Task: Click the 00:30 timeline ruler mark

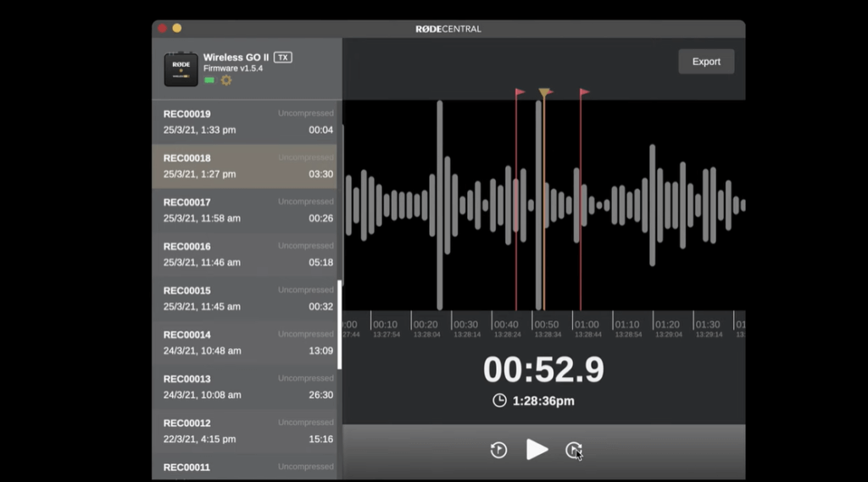Action: tap(466, 324)
